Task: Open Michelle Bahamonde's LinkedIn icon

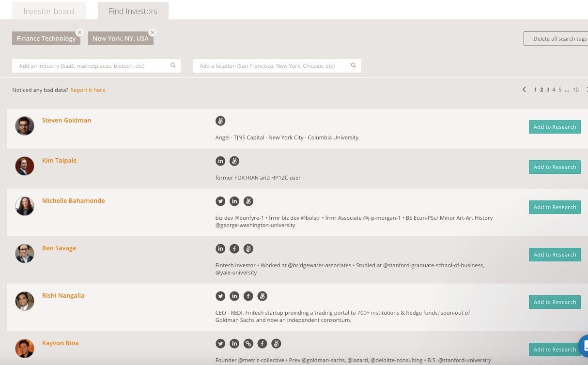Action: [234, 201]
